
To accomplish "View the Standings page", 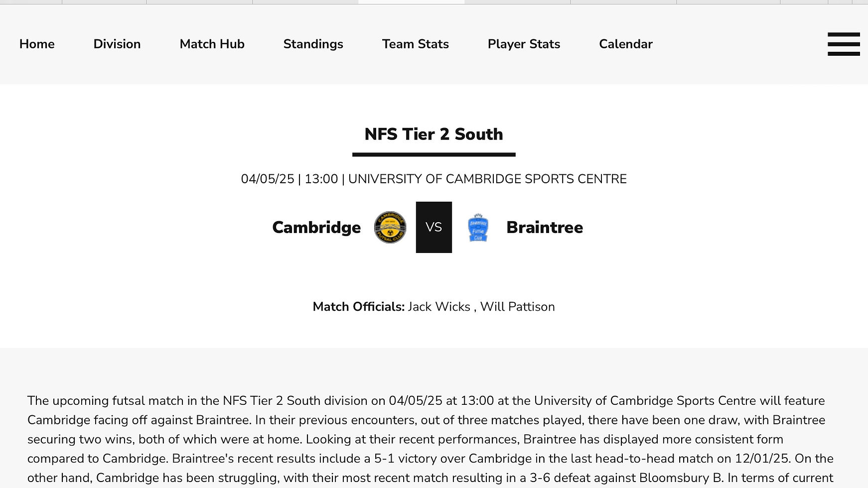I will coord(313,44).
